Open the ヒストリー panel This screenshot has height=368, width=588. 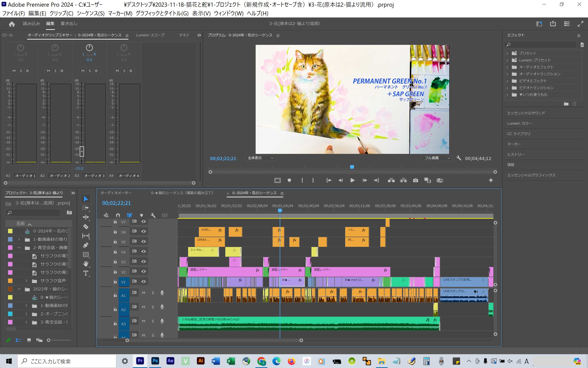[516, 154]
